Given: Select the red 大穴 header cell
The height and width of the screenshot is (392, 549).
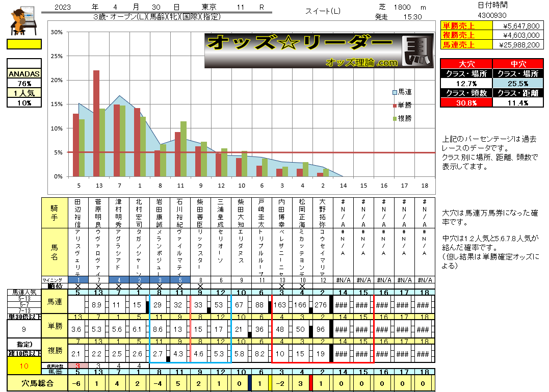Looking at the screenshot, I should click(x=459, y=64).
